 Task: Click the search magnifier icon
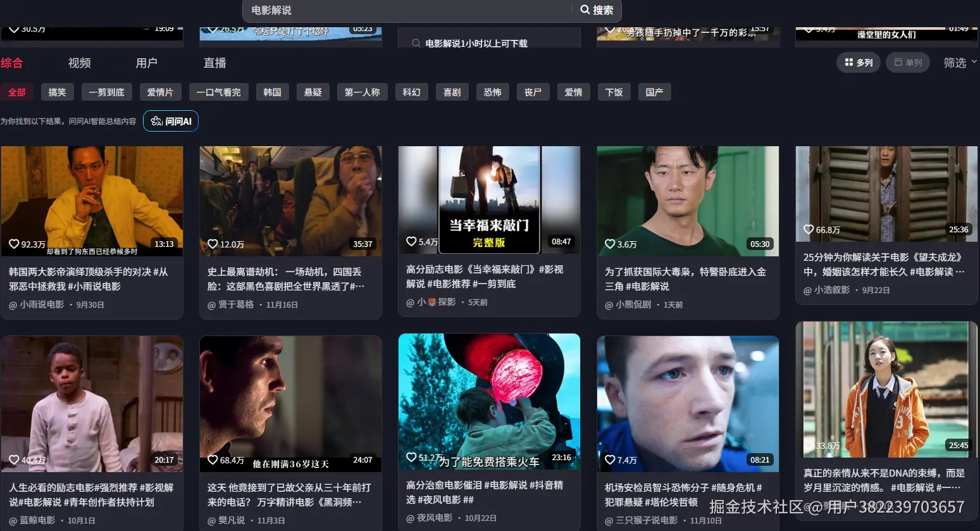[x=585, y=10]
